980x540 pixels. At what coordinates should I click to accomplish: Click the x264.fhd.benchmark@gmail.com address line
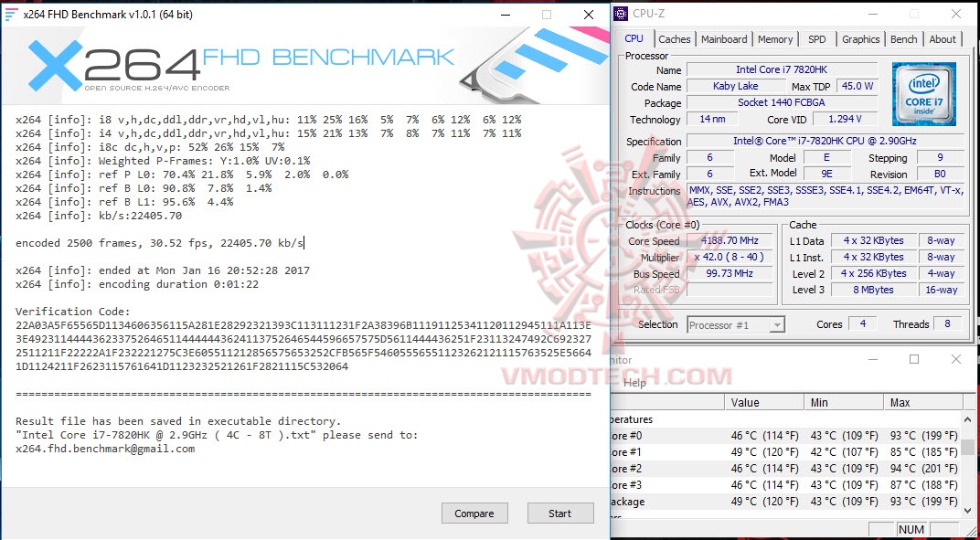click(105, 449)
